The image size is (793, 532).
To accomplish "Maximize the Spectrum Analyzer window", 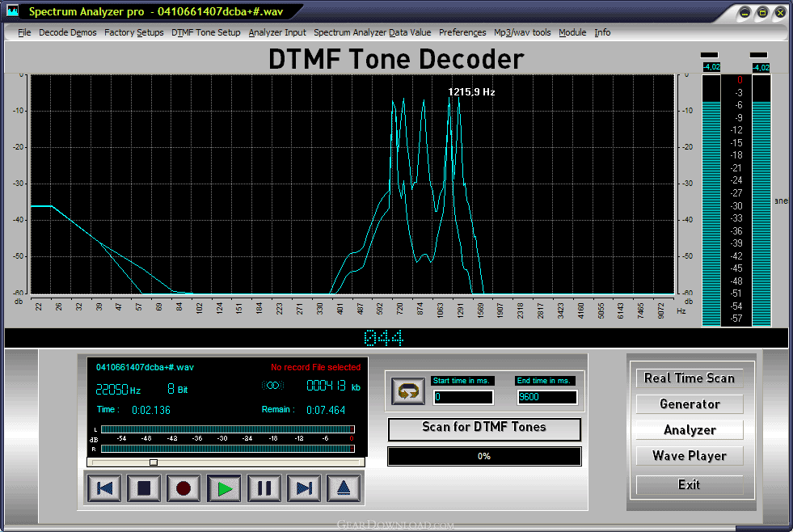I will pyautogui.click(x=762, y=13).
